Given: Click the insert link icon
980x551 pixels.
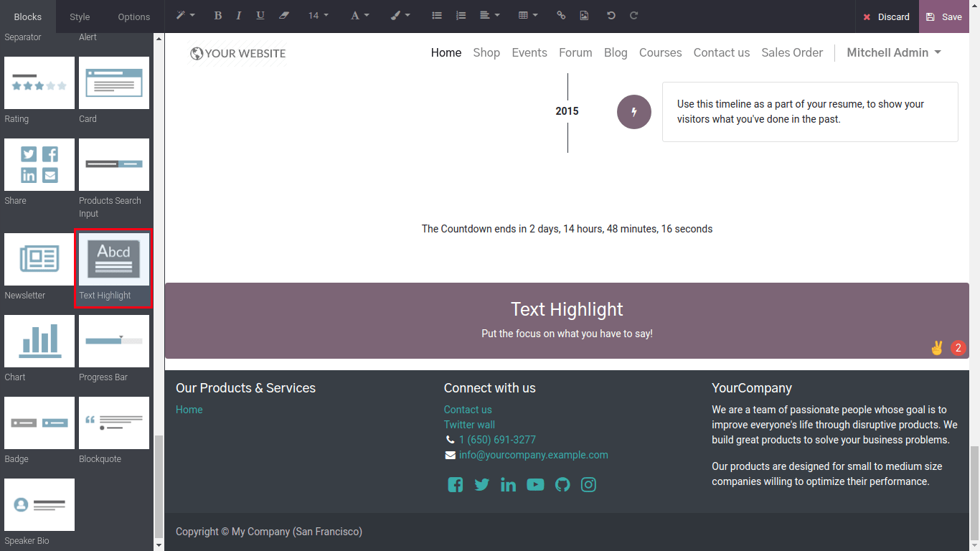Looking at the screenshot, I should 561,16.
